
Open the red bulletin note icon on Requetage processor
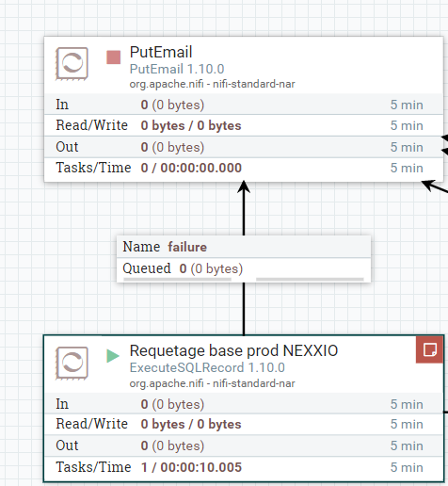point(430,349)
